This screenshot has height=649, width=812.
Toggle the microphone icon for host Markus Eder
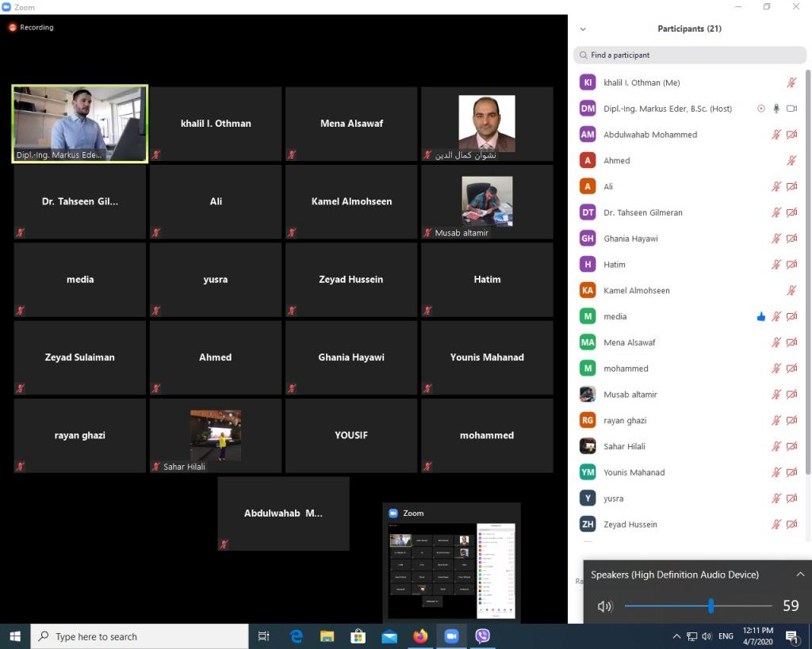(776, 109)
